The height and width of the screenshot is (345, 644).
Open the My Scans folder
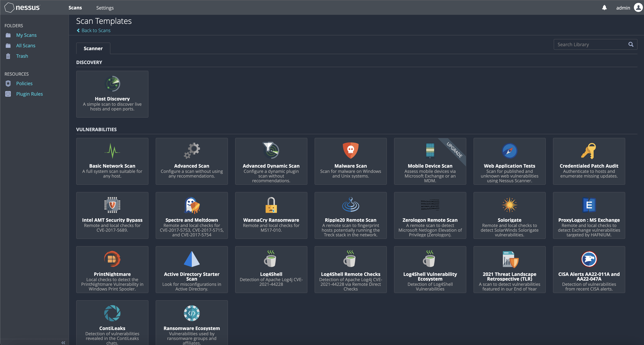tap(26, 35)
